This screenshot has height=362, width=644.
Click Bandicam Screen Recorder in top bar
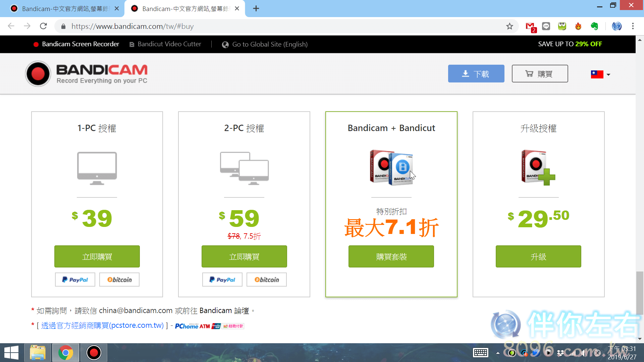click(76, 44)
